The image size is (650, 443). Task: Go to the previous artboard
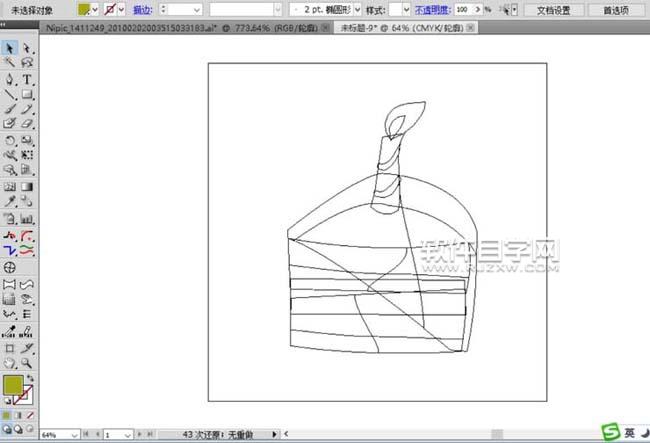point(97,434)
